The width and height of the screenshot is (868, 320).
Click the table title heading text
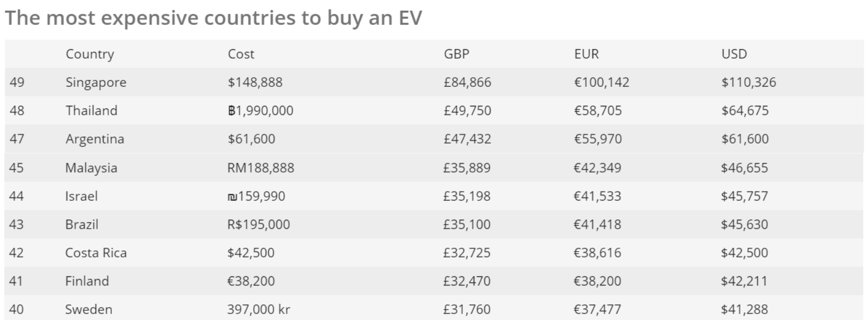pos(213,18)
